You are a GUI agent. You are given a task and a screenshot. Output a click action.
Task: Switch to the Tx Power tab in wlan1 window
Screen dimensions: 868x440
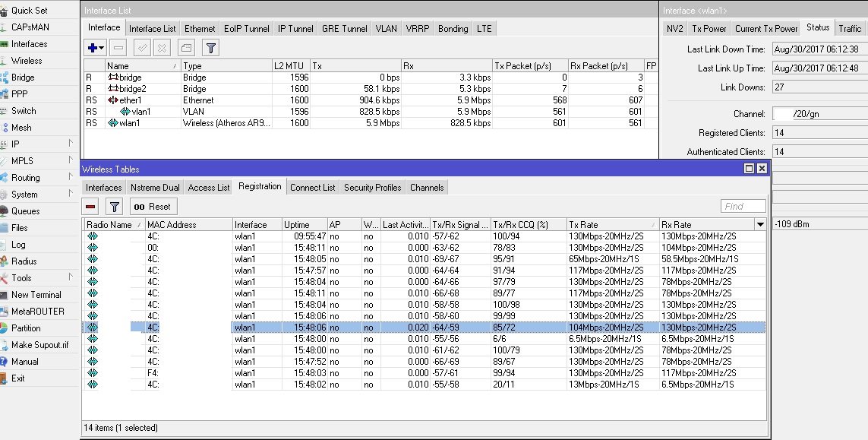point(709,29)
